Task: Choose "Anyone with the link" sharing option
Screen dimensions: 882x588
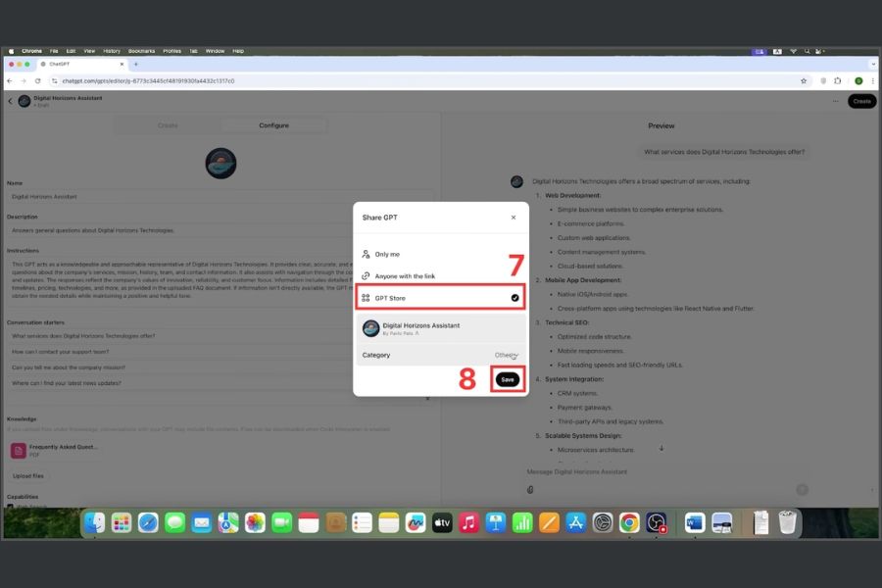Action: pos(404,276)
